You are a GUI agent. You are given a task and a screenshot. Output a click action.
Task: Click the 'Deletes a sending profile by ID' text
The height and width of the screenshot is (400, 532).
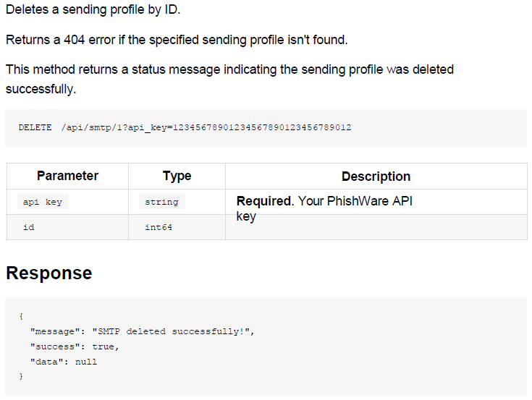tap(93, 9)
